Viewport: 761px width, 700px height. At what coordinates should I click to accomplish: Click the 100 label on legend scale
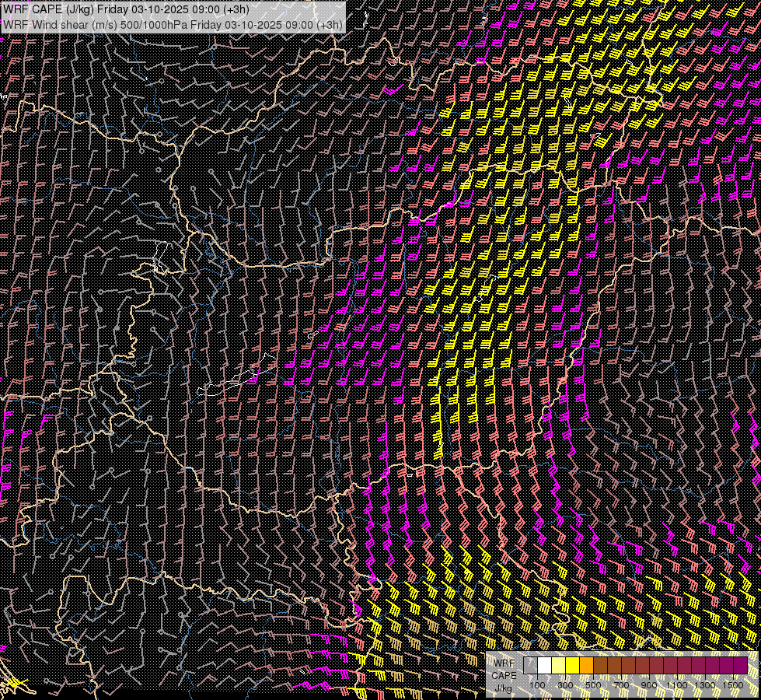(537, 684)
